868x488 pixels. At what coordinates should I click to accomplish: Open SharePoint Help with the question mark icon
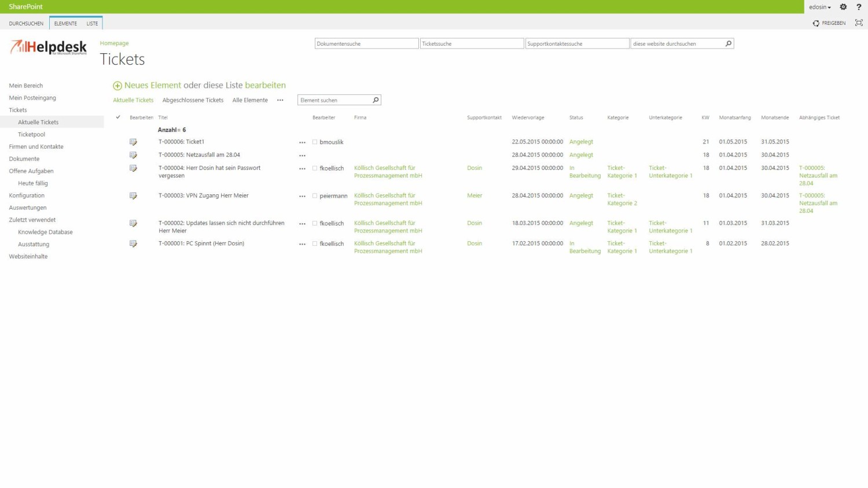[859, 6]
